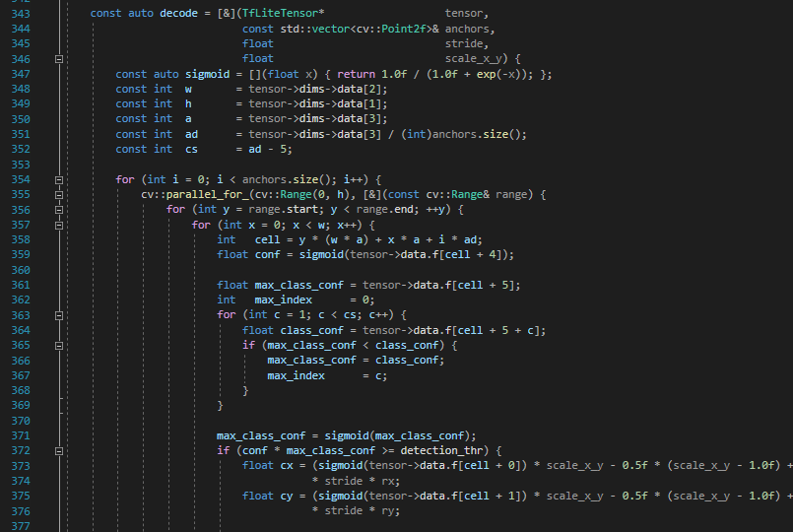Click line number 360 in the gutter
The height and width of the screenshot is (532, 793).
pyautogui.click(x=21, y=270)
